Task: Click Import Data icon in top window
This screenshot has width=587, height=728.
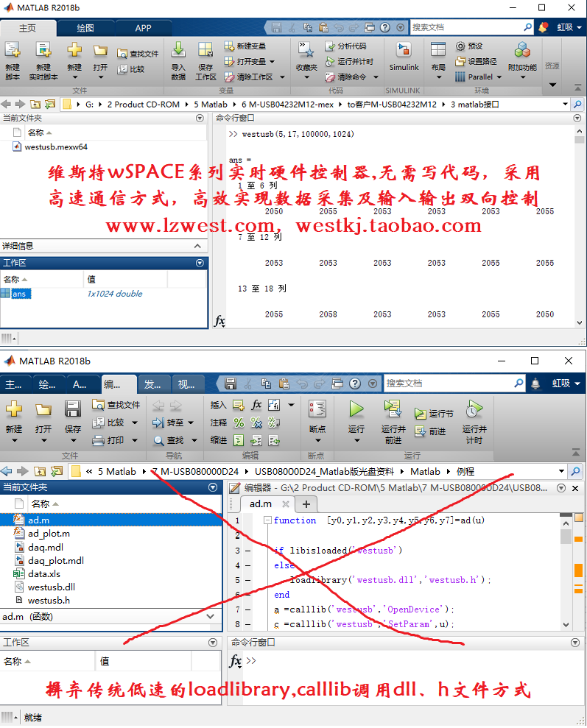Action: 178,50
